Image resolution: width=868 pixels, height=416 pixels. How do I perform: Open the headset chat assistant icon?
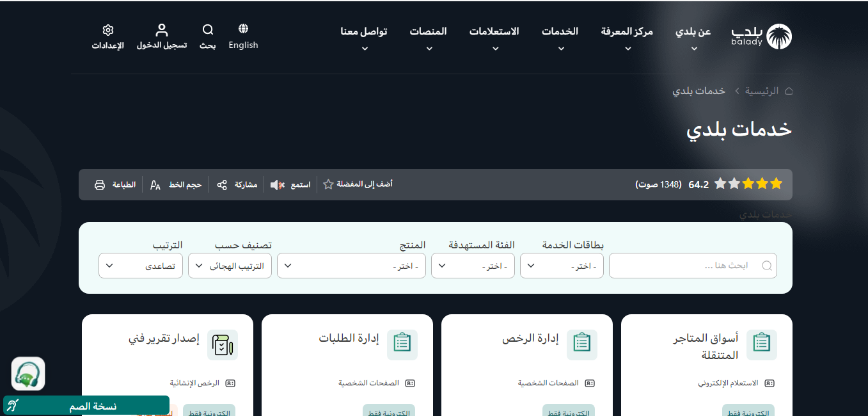pyautogui.click(x=28, y=374)
